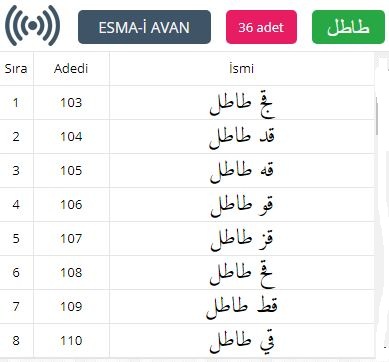Image resolution: width=389 pixels, height=362 pixels.
Task: Click the Arabic name in row 5
Action: [242, 239]
